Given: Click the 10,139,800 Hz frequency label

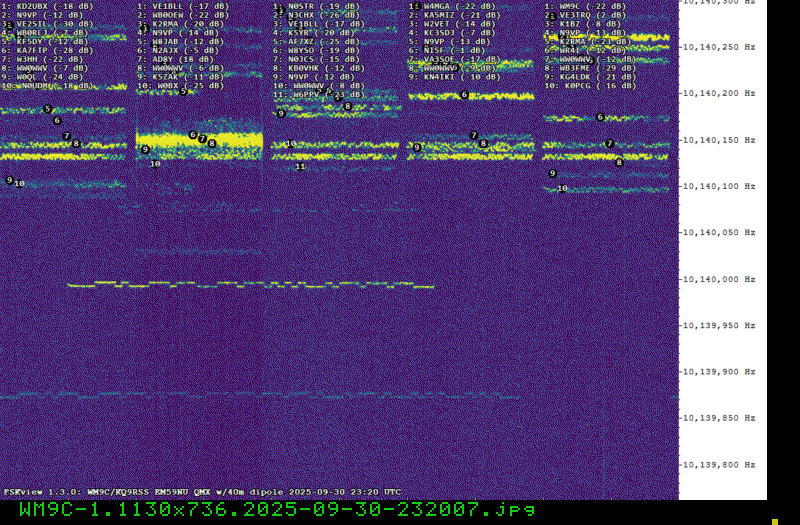Looking at the screenshot, I should click(x=724, y=465).
